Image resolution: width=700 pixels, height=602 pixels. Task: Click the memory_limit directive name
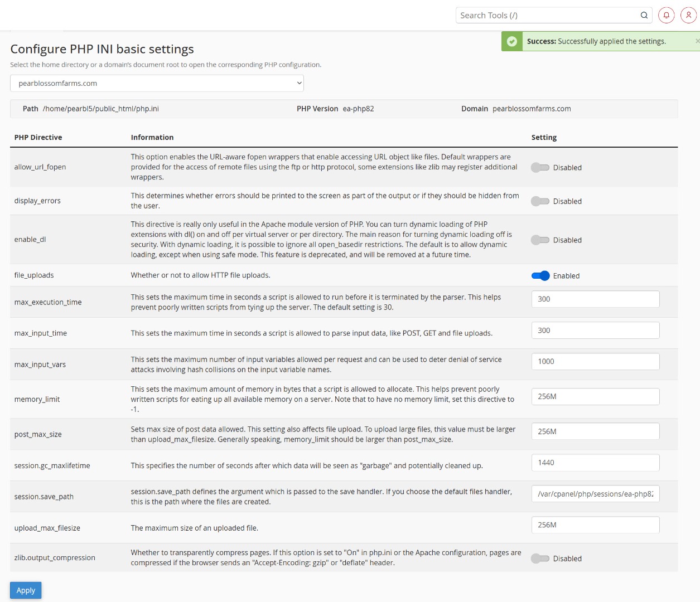click(37, 400)
